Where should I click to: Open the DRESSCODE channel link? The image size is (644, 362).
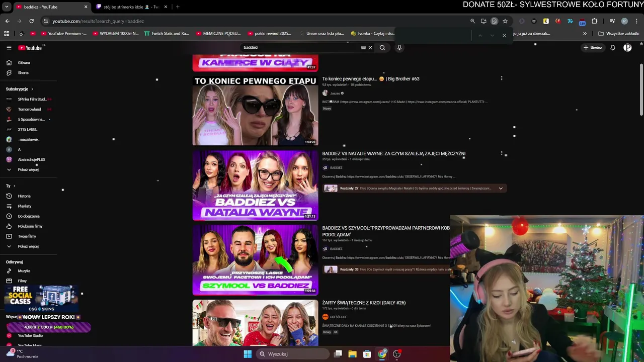338,317
